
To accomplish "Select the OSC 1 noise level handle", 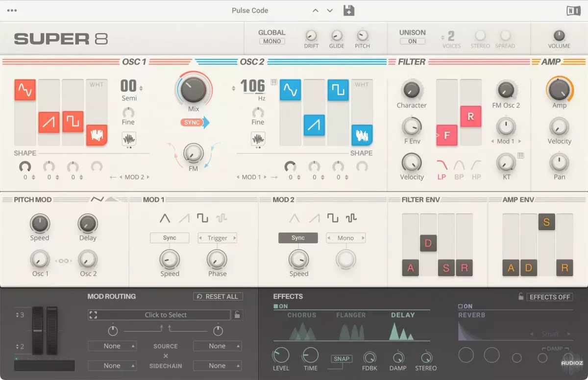I will (97, 135).
